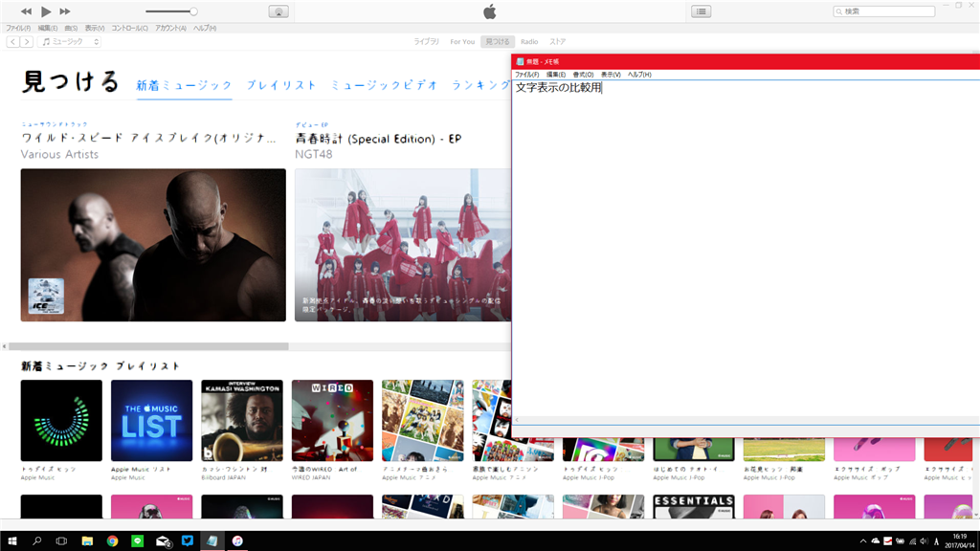Image resolution: width=980 pixels, height=551 pixels.
Task: Expand the ミュージック media type dropdown
Action: [x=69, y=42]
